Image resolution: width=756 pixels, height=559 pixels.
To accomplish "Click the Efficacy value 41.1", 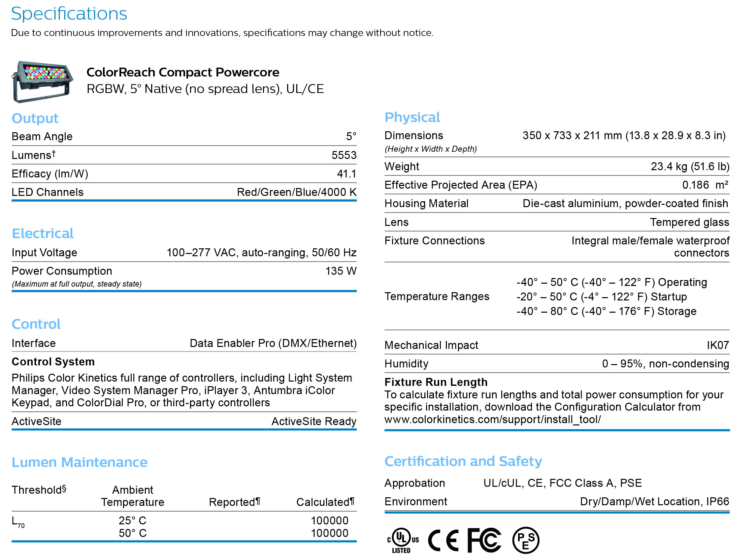I will tap(347, 173).
